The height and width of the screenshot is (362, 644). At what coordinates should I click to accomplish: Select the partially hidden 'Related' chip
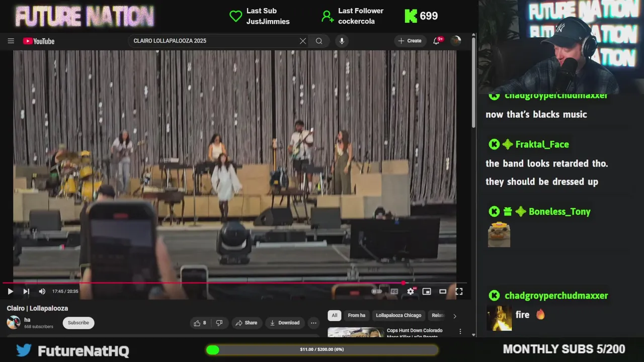[437, 315]
